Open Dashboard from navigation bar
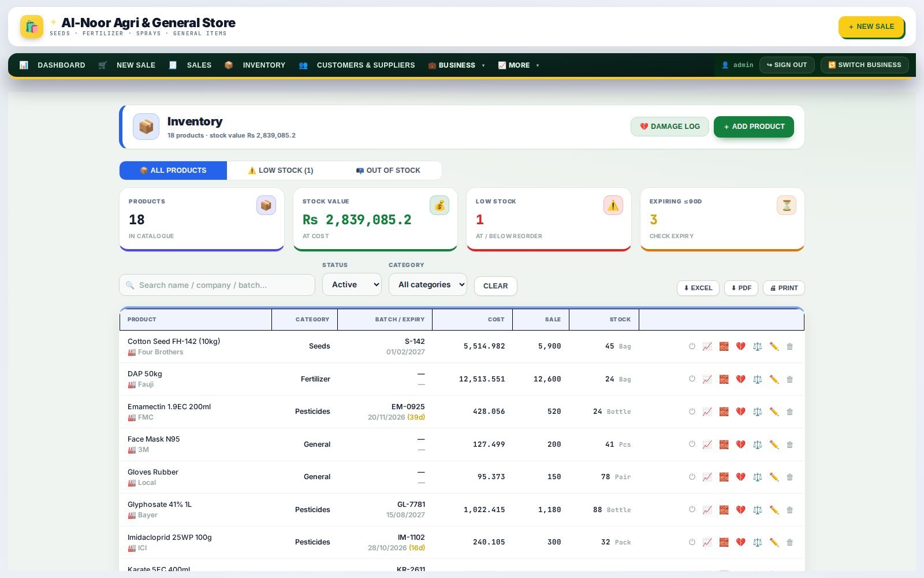924x578 pixels. (x=53, y=65)
